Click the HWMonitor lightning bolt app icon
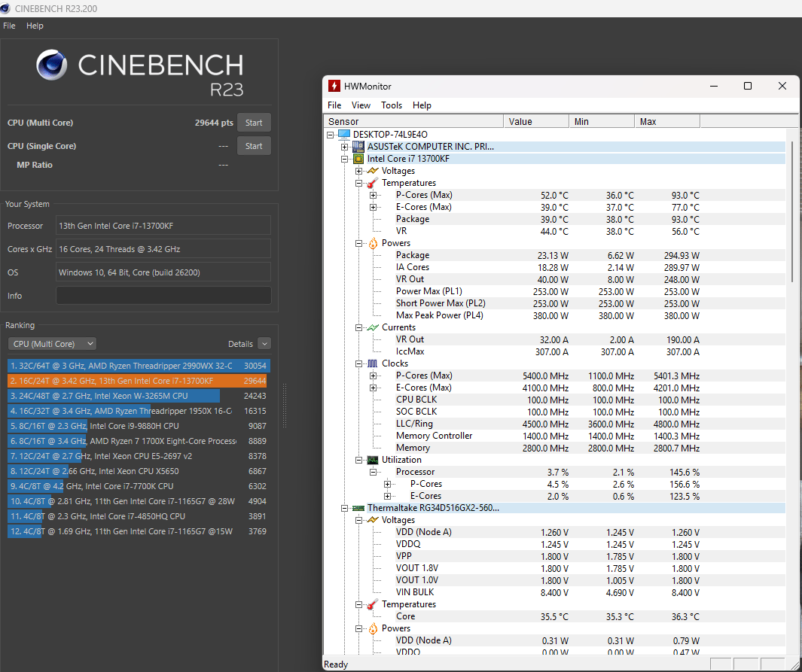The width and height of the screenshot is (802, 672). point(334,86)
